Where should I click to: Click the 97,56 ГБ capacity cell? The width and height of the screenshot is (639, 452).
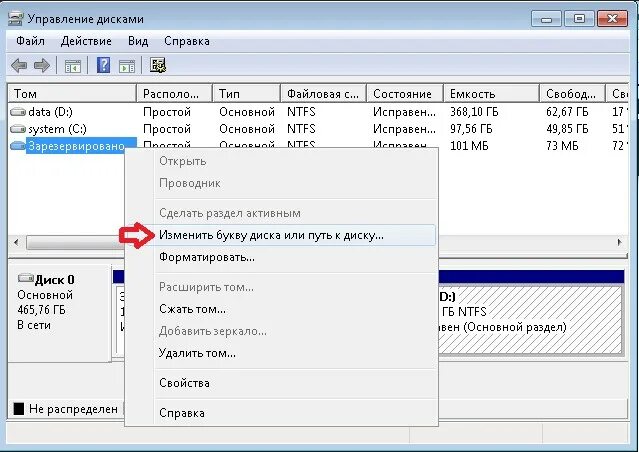(471, 129)
